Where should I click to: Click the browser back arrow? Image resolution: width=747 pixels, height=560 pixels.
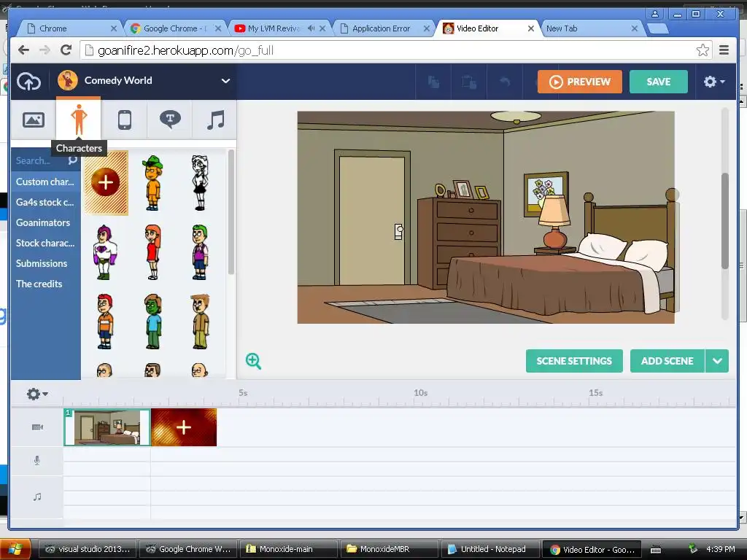point(24,50)
